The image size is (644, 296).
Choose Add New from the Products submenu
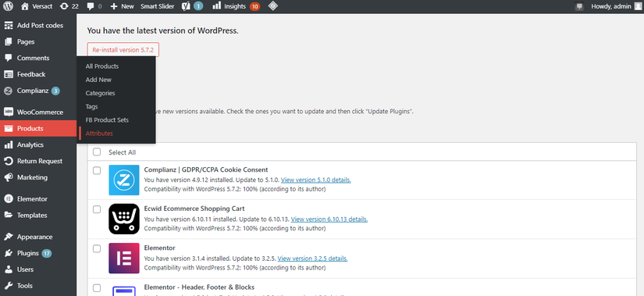pos(98,80)
